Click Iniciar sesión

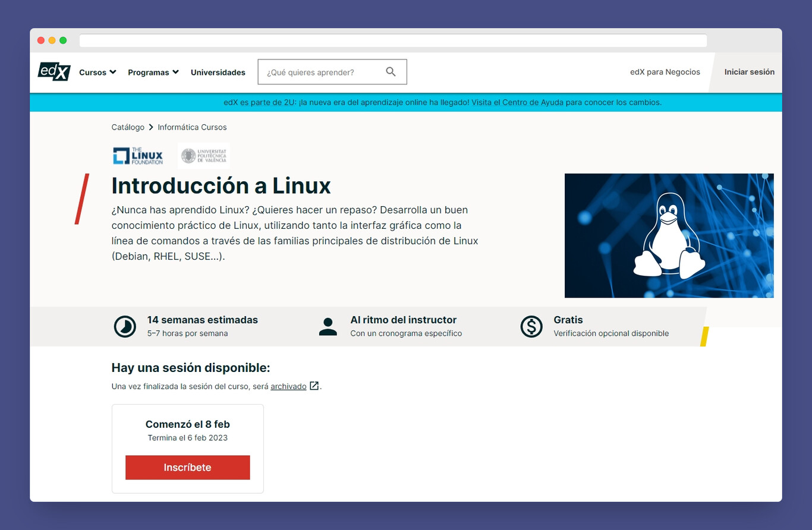tap(748, 71)
